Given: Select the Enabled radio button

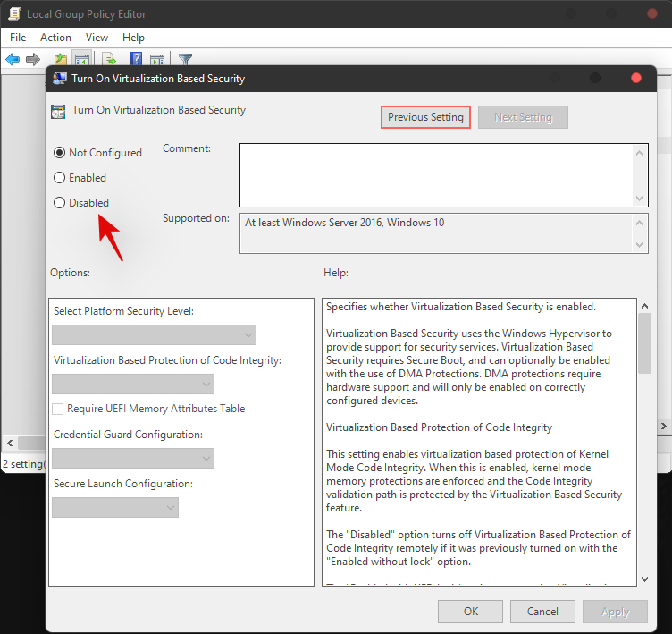Looking at the screenshot, I should tap(60, 178).
